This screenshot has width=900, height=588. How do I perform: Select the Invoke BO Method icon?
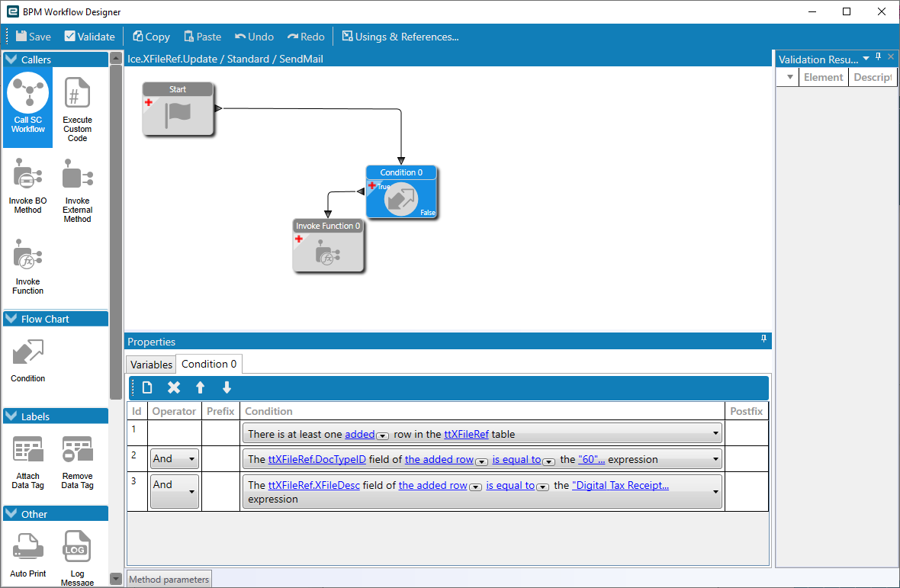click(x=27, y=186)
